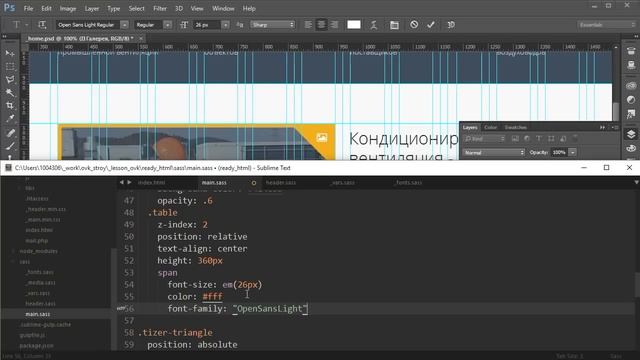Select the Crop tool
This screenshot has width=640, height=360.
(x=10, y=106)
